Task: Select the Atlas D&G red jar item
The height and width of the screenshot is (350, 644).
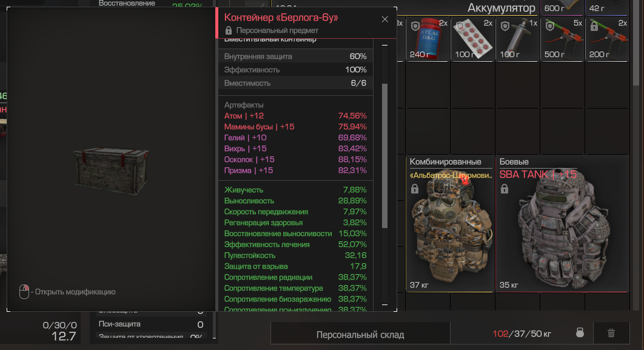Action: coord(427,39)
